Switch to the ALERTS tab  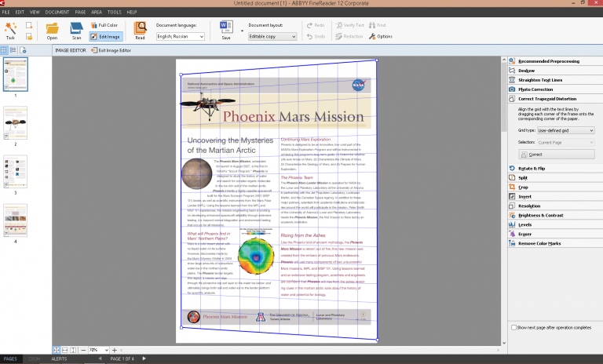coord(59,359)
